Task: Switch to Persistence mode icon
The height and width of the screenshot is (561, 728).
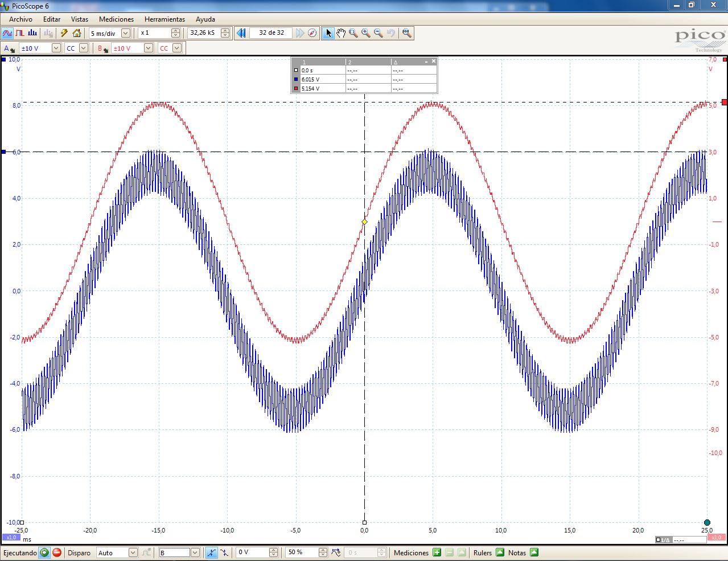Action: tap(20, 33)
